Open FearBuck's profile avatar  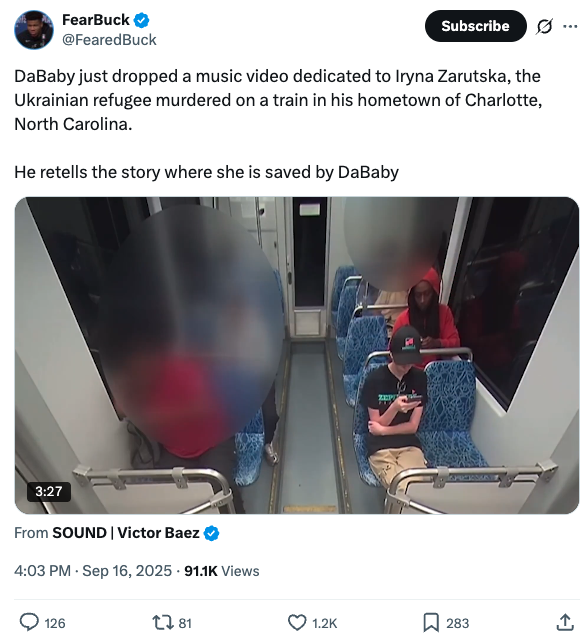(x=34, y=30)
